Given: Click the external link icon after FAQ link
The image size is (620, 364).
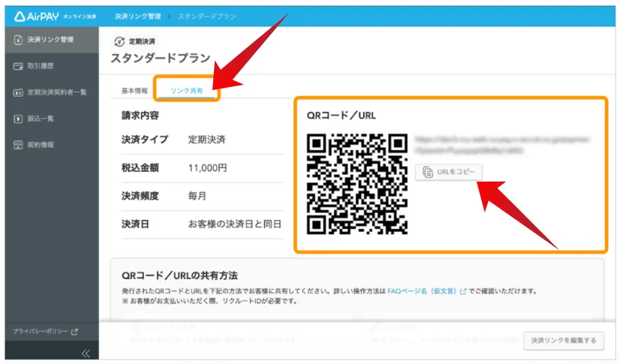Looking at the screenshot, I should (463, 291).
